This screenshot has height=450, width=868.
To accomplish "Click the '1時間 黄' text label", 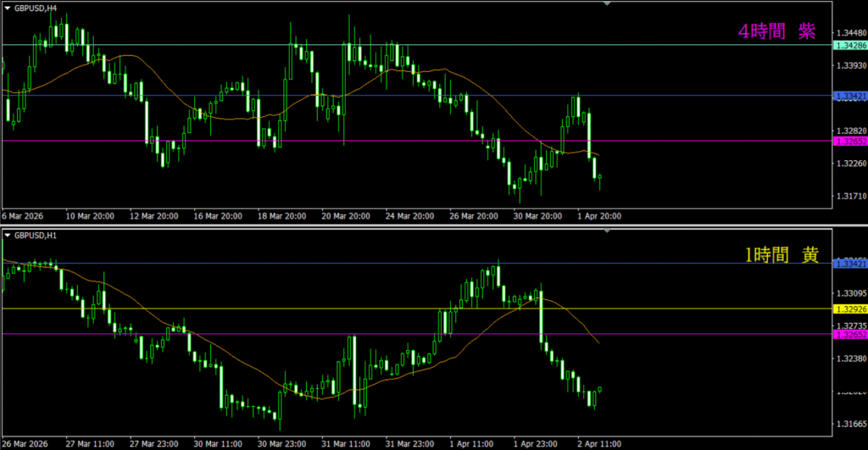I will coord(781,255).
